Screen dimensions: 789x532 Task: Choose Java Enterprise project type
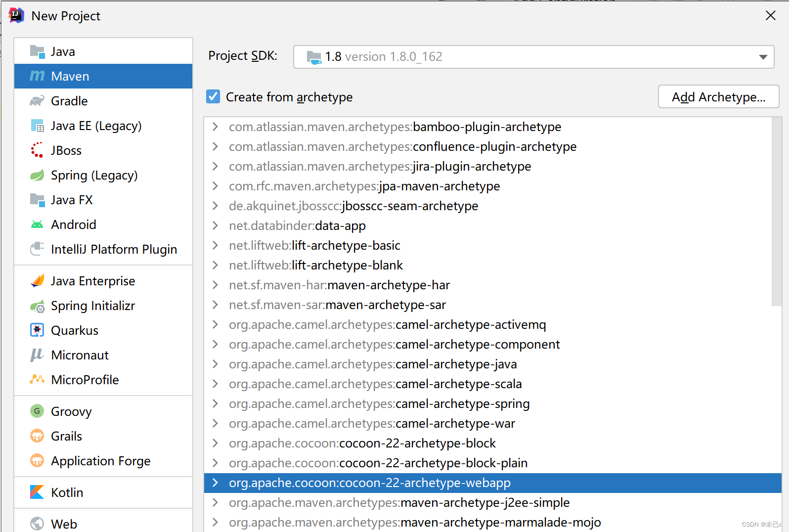tap(103, 281)
